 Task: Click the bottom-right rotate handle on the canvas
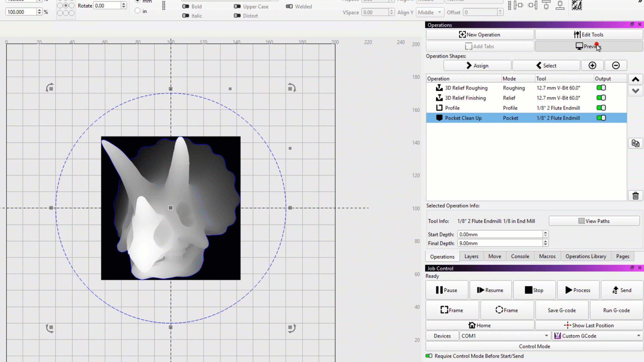click(291, 328)
